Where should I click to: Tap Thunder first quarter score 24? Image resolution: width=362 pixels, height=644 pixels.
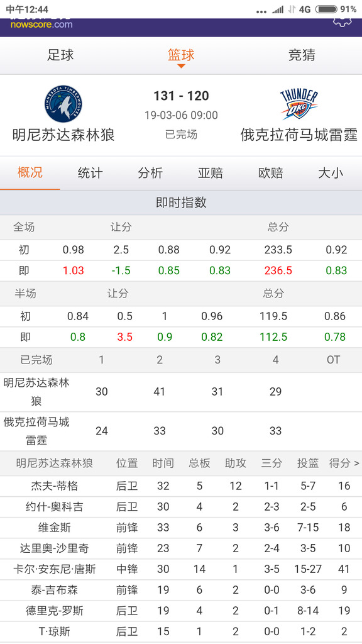tap(101, 431)
